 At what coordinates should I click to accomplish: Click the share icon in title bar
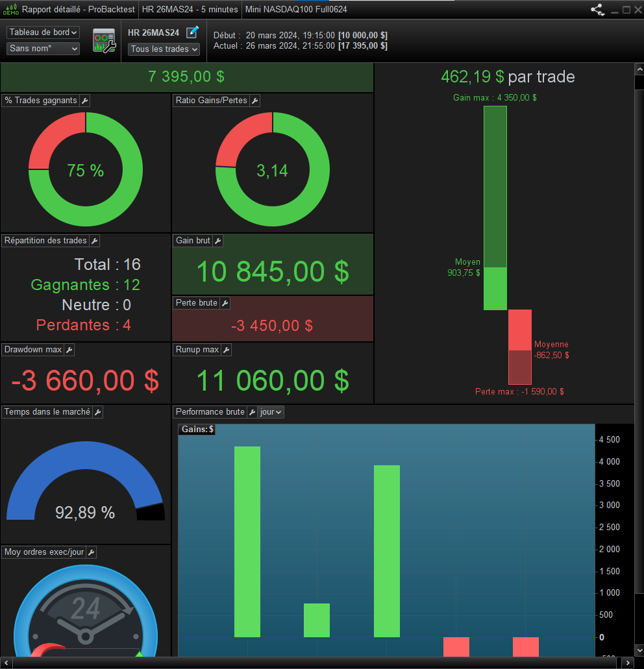pos(597,9)
